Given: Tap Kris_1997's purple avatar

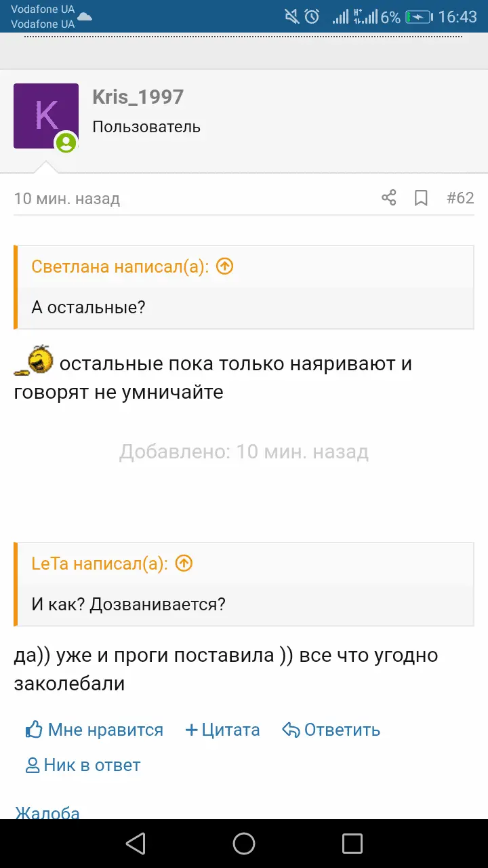Looking at the screenshot, I should tap(45, 116).
